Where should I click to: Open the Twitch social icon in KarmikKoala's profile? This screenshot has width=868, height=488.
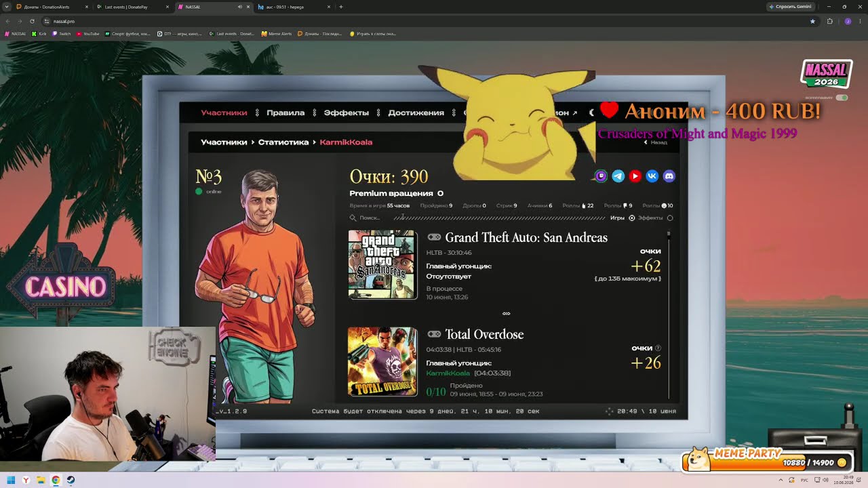[x=601, y=176]
